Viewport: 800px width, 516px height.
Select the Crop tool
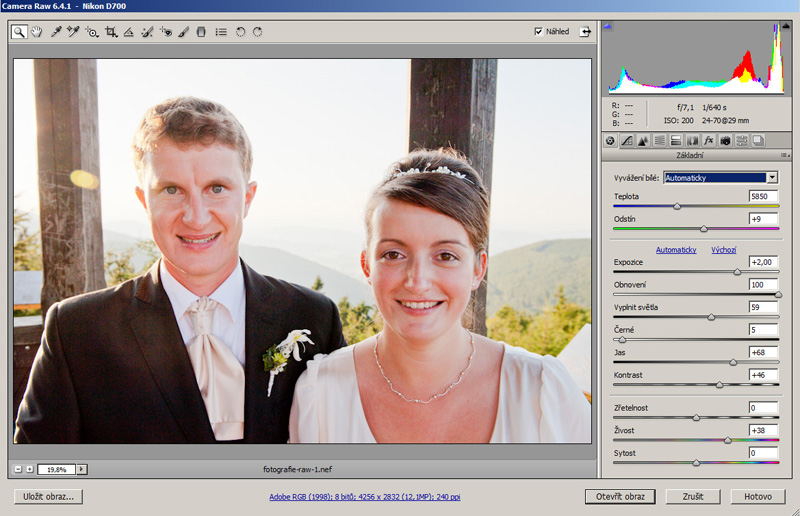110,32
